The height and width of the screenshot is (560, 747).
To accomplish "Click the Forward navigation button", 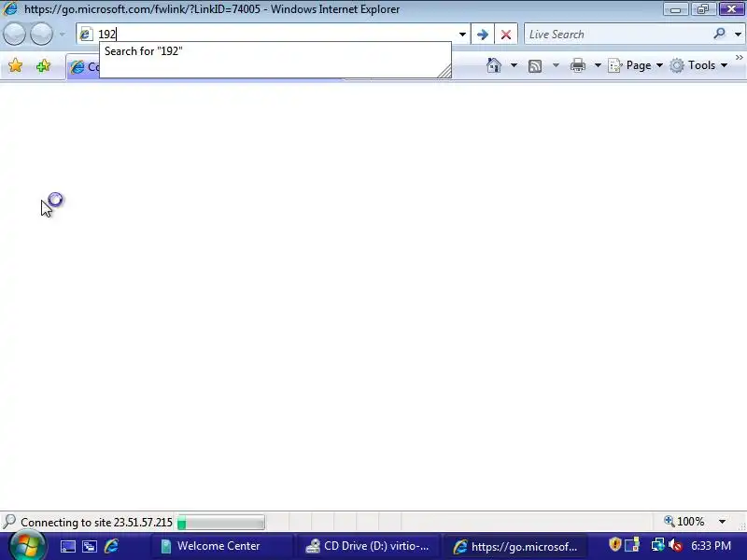I will tap(41, 35).
